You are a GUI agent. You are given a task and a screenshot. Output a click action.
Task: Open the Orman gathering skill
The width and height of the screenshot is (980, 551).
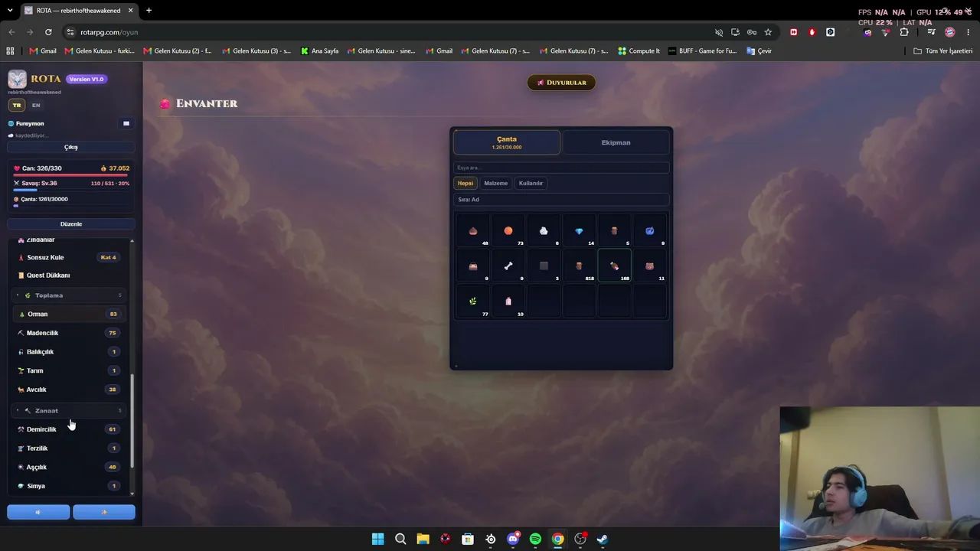click(x=69, y=314)
